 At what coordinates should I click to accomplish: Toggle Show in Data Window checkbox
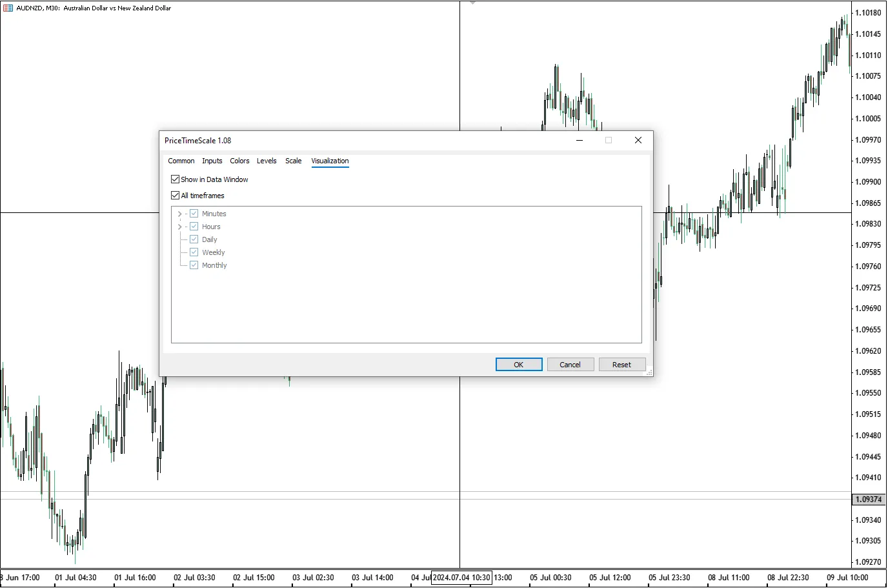coord(175,179)
